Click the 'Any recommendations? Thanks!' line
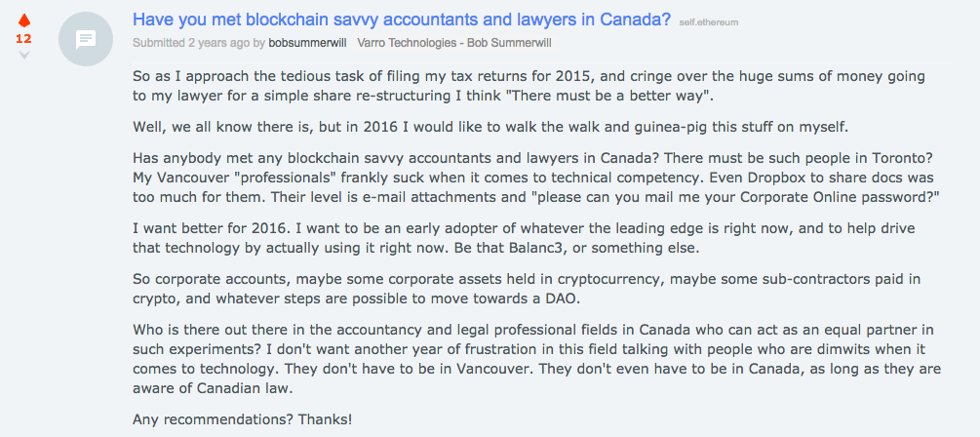Screen dimensions: 980x437 [x=242, y=419]
